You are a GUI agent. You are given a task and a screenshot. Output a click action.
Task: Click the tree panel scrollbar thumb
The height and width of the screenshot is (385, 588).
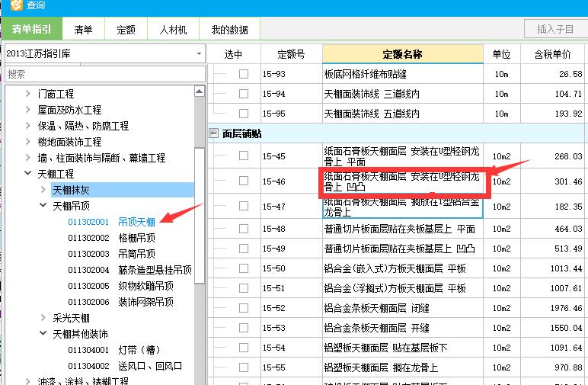200,216
